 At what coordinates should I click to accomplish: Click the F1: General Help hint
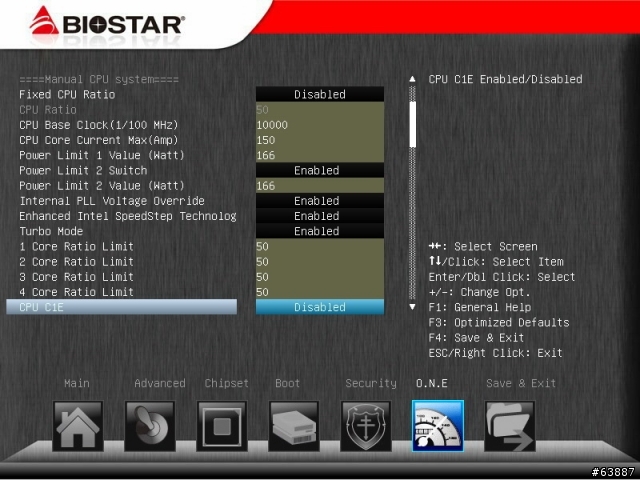(x=480, y=307)
